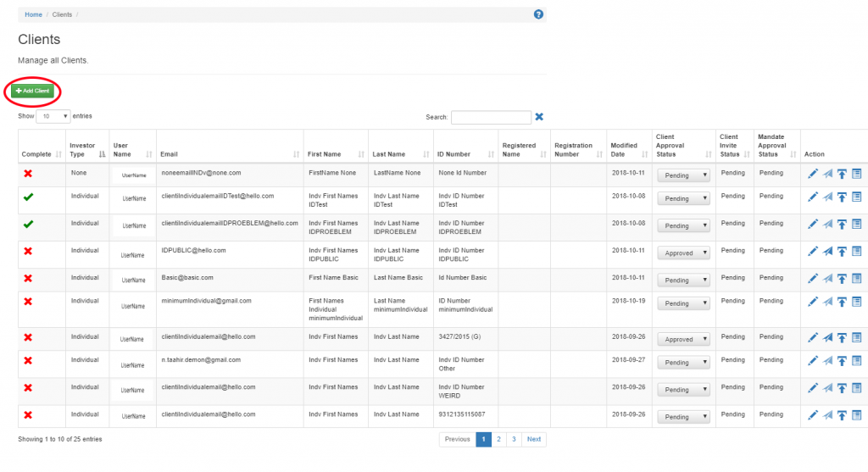The width and height of the screenshot is (868, 472).
Task: Details list icon for minimumIndividual@gmail.com row
Action: tap(856, 302)
